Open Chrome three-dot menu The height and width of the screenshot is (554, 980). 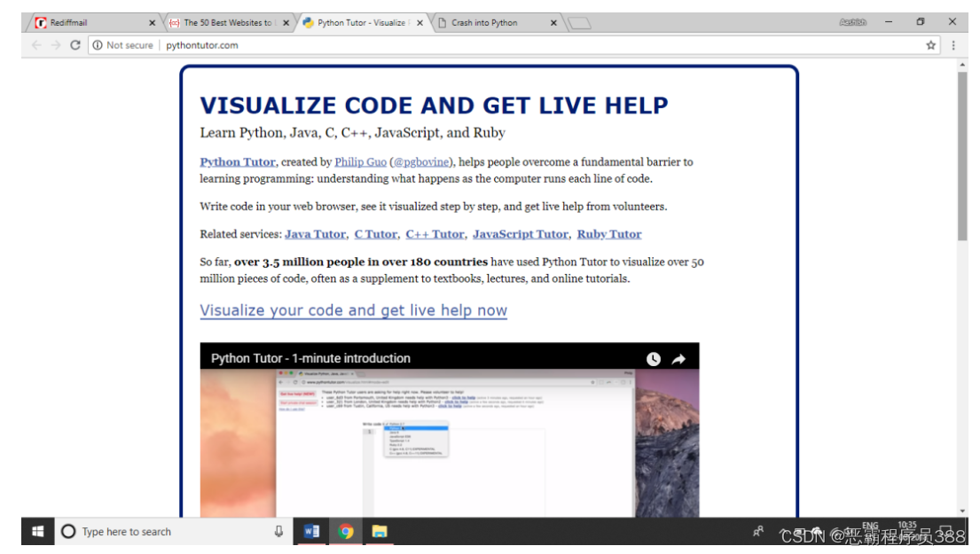click(953, 45)
